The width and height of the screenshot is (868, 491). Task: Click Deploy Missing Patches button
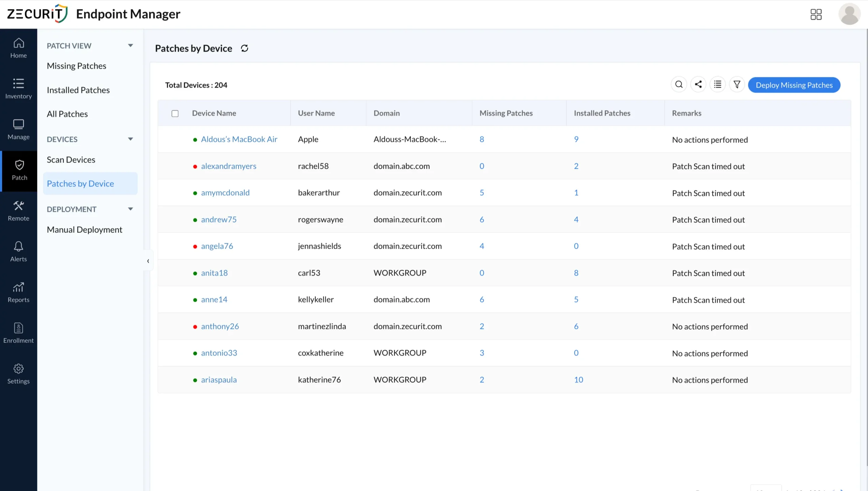[x=794, y=85]
